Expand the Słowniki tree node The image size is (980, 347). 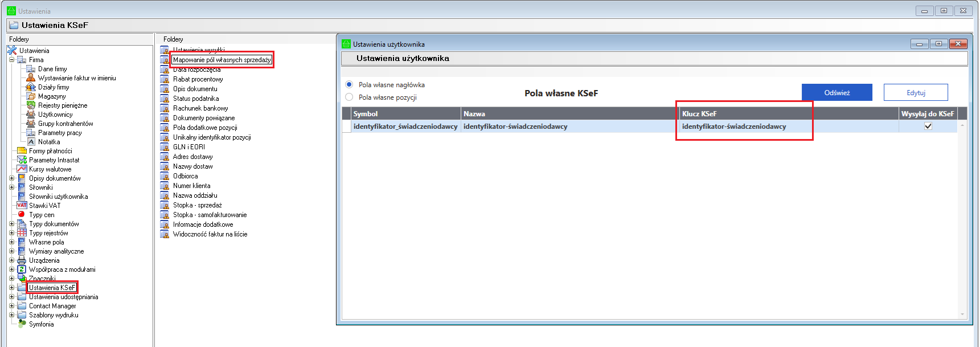tap(11, 187)
